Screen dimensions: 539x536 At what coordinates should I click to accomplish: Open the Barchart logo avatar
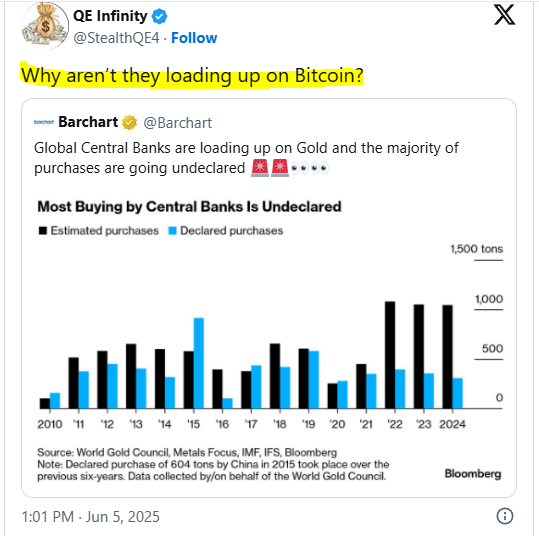[44, 122]
